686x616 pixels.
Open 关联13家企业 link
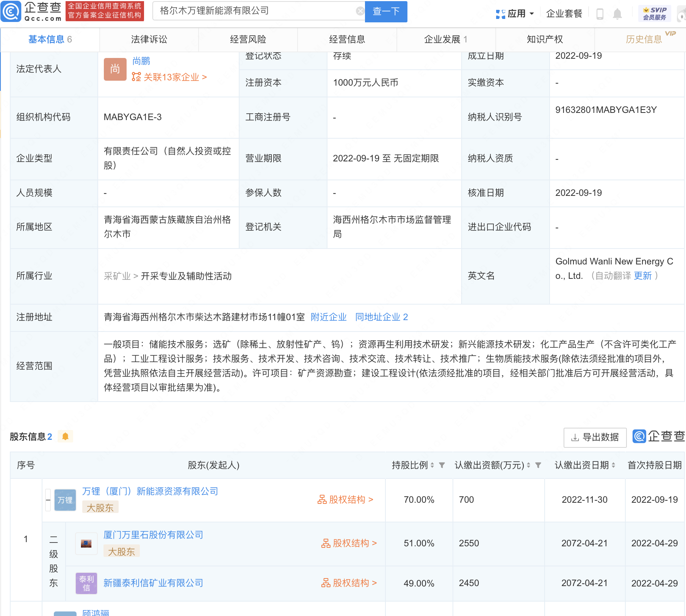pyautogui.click(x=175, y=77)
